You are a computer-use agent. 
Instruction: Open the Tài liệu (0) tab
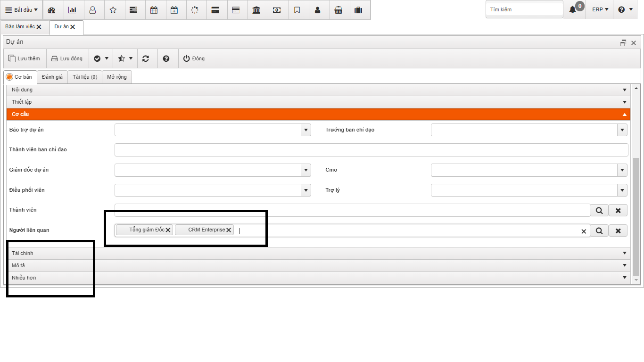coord(85,77)
